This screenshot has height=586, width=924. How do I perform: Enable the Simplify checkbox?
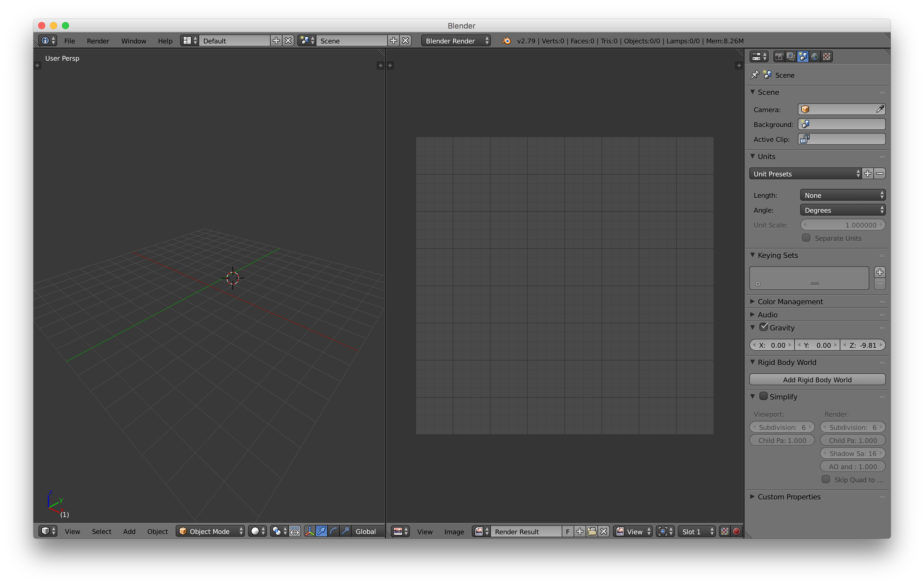tap(764, 396)
